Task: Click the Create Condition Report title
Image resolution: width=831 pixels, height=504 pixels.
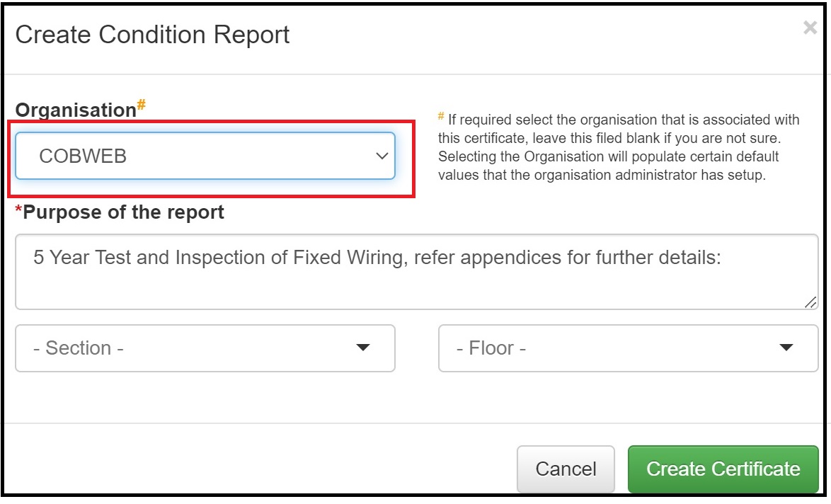Action: click(154, 34)
